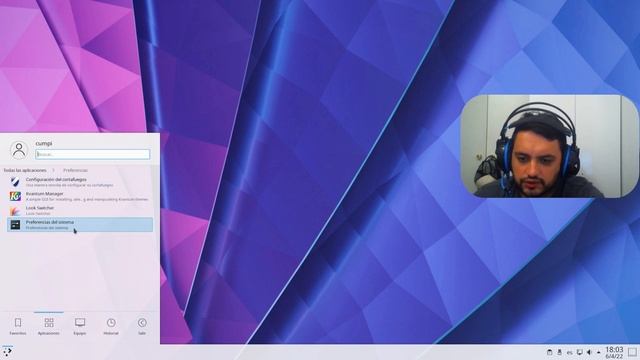Open the notifications tray icon
The image size is (640, 360).
coord(560,352)
